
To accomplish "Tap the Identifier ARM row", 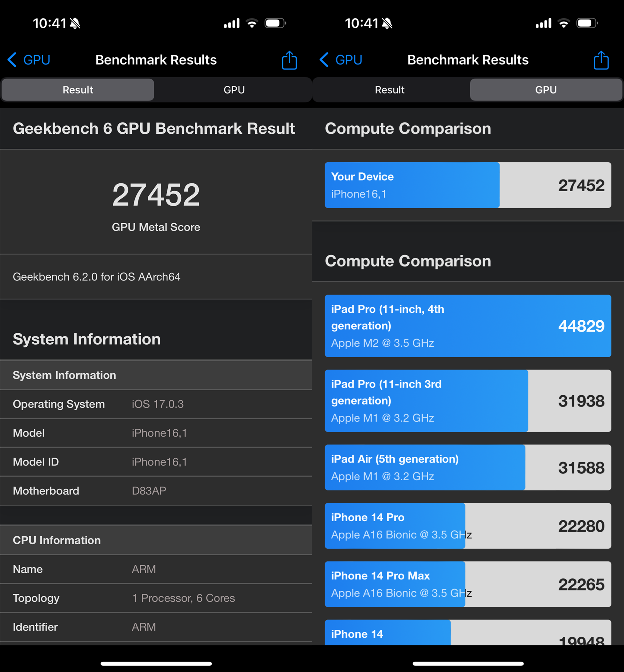I will coord(156,627).
